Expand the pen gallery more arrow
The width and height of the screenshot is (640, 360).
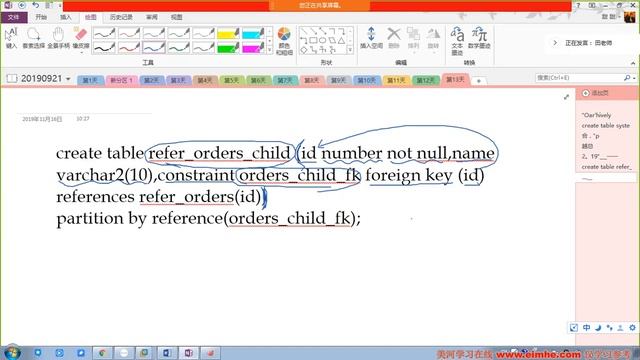click(269, 50)
